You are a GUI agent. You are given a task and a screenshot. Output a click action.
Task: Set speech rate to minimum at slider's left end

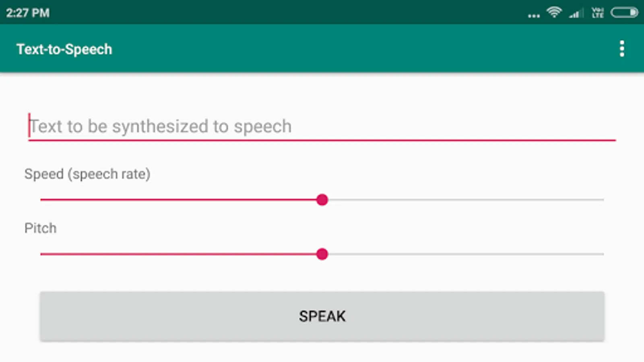tap(41, 200)
